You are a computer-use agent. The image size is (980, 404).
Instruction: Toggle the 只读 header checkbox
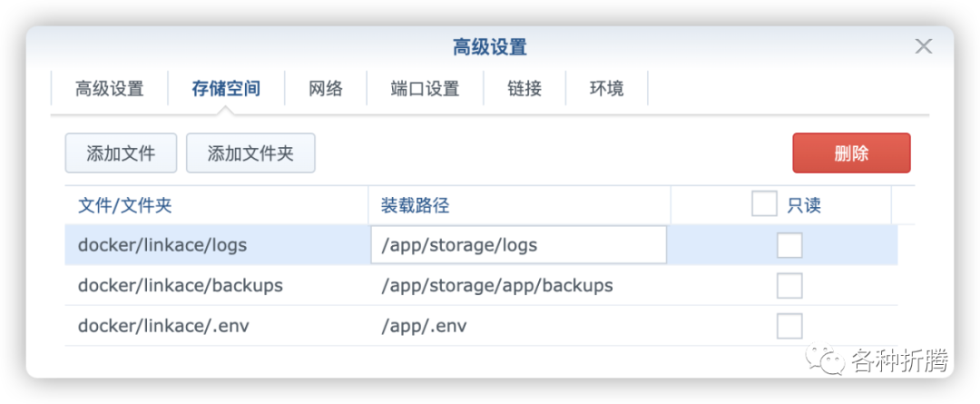click(x=764, y=204)
